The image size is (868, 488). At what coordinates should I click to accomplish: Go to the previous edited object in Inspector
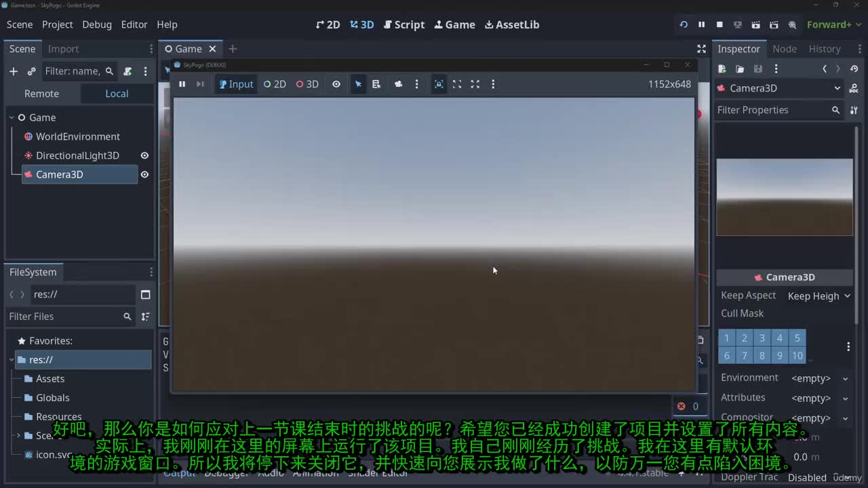point(825,68)
